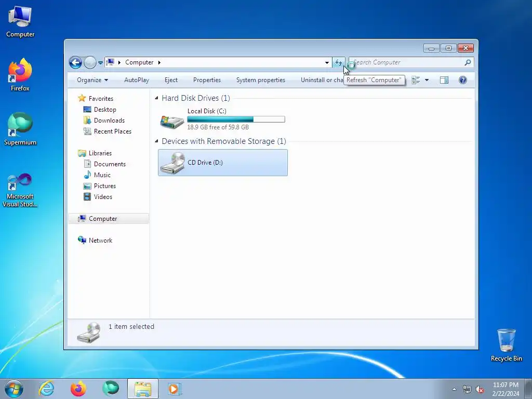Select the Firefox desktop shortcut
The width and height of the screenshot is (532, 399).
tap(20, 75)
